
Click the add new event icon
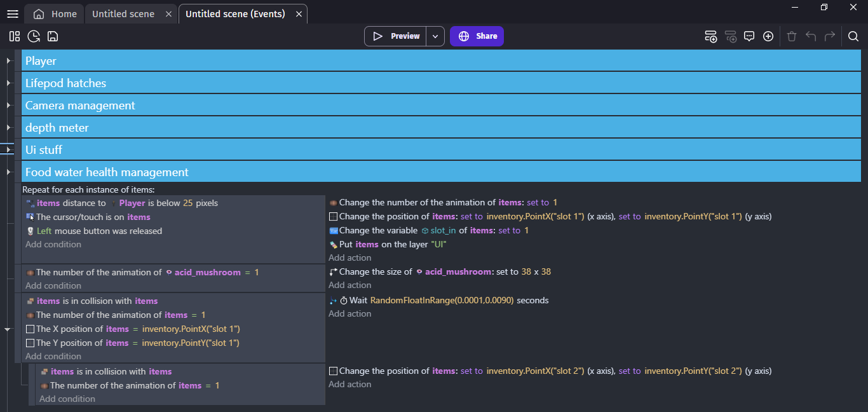coord(711,36)
